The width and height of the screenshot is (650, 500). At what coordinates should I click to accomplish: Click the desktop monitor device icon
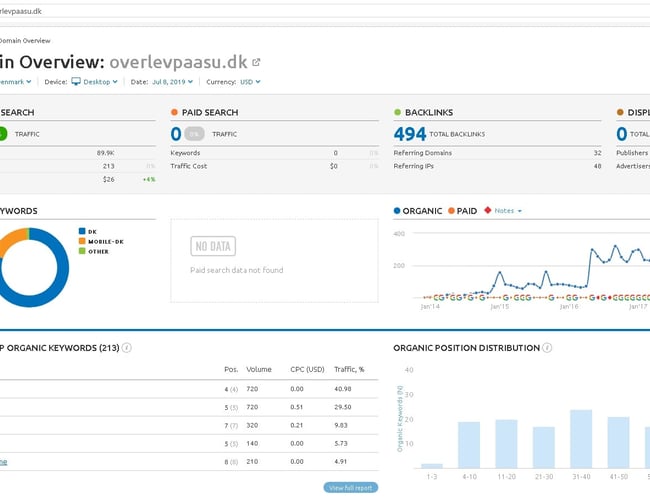point(75,82)
